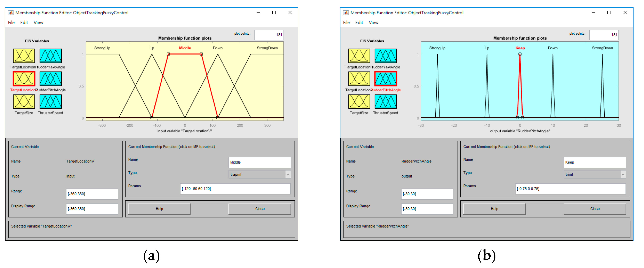Image resolution: width=644 pixels, height=268 pixels.
Task: Click top-left handle of Middle trapezoid
Action: click(168, 54)
